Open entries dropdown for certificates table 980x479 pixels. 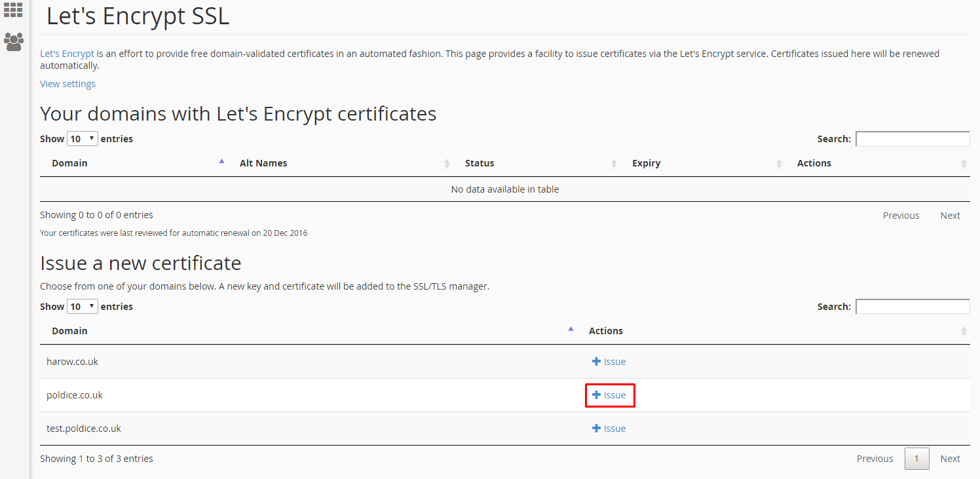coord(83,139)
